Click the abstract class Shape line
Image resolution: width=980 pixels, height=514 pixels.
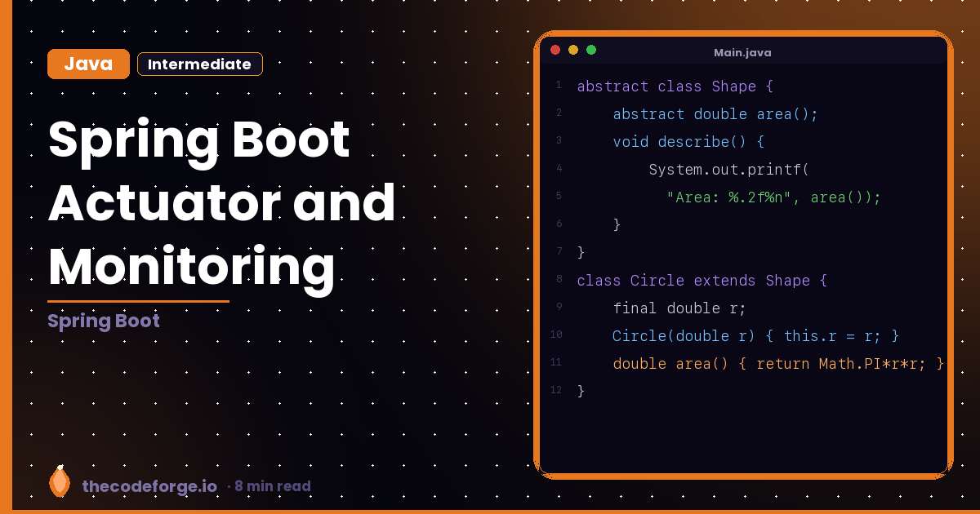click(675, 86)
